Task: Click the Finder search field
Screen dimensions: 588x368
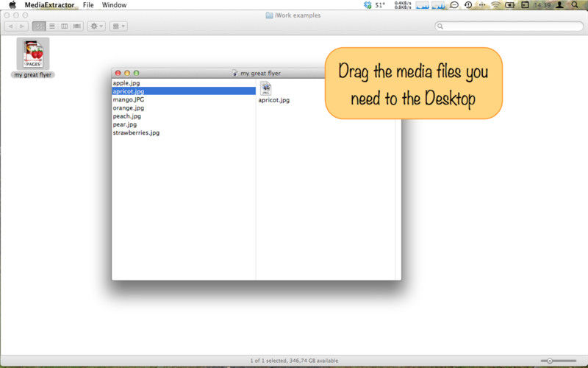Action: click(509, 26)
